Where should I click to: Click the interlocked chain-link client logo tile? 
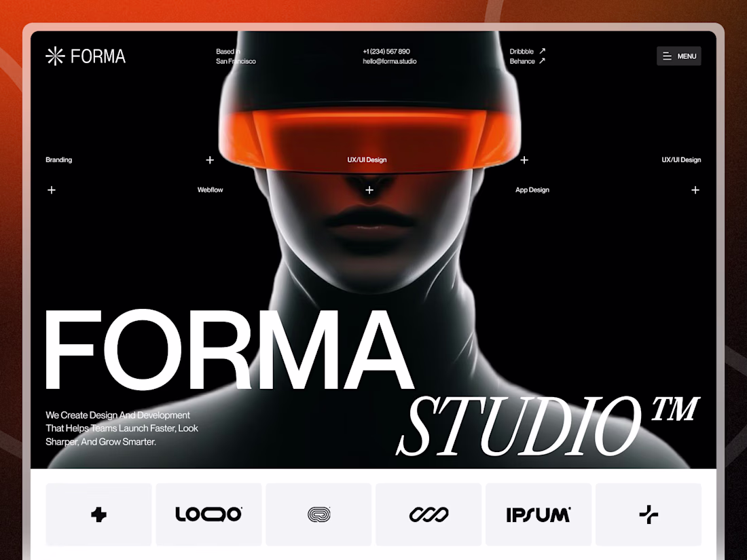tap(429, 515)
